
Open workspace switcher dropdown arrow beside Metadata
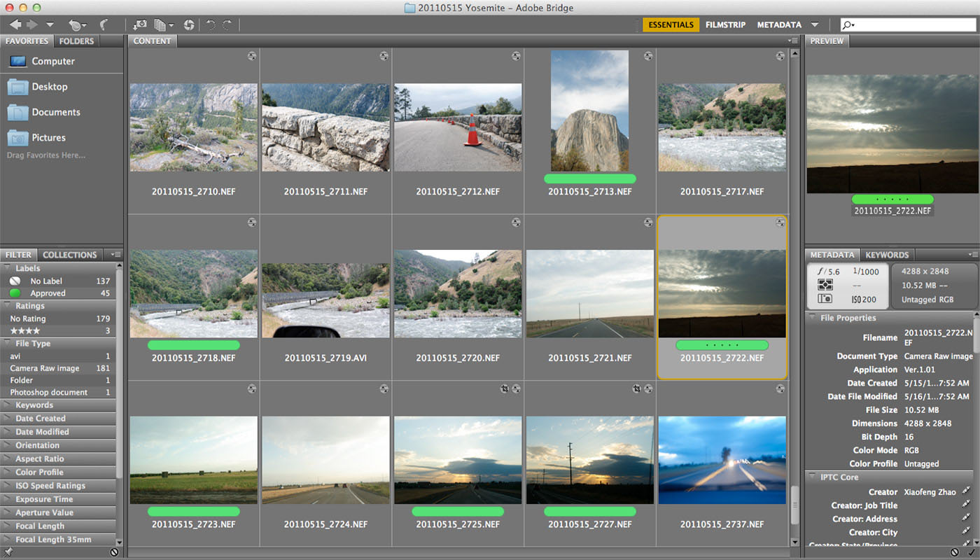(815, 25)
